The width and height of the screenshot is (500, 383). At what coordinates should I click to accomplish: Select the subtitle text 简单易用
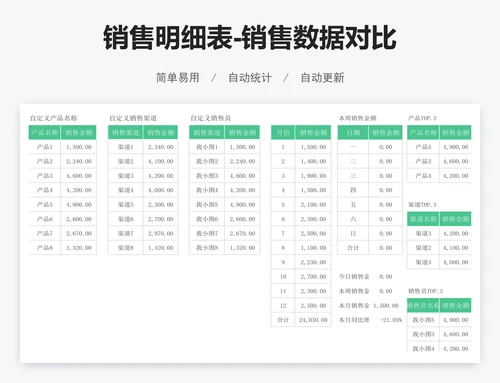point(178,78)
